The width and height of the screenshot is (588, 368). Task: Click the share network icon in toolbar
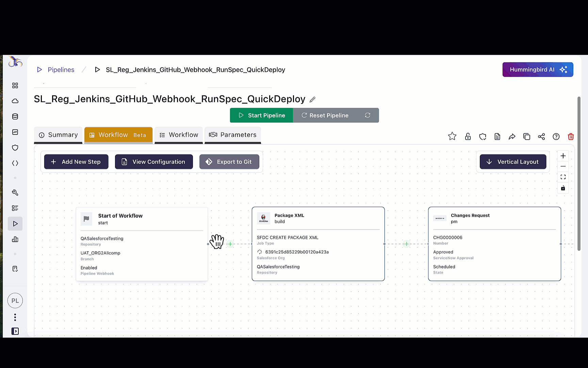[541, 137]
